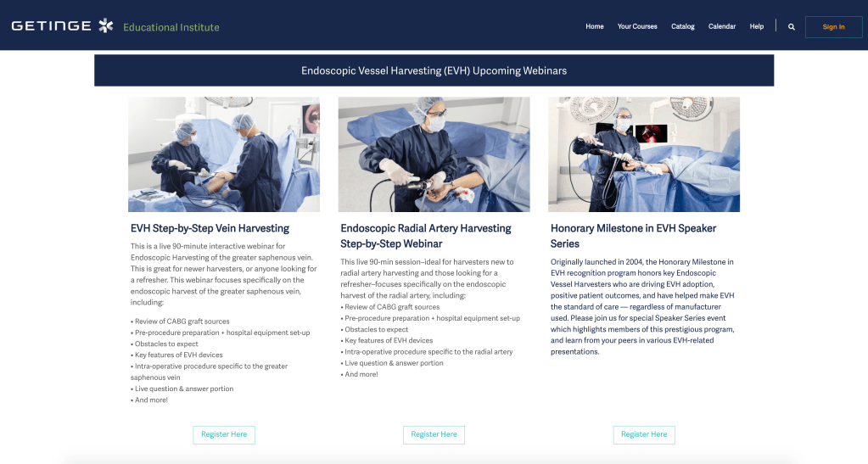Go to Your Courses
This screenshot has height=464, width=868.
637,26
